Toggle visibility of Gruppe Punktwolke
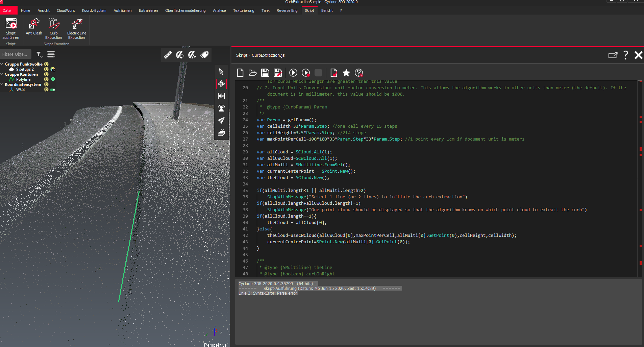Screen dimensions: 644x347 [x=46, y=64]
